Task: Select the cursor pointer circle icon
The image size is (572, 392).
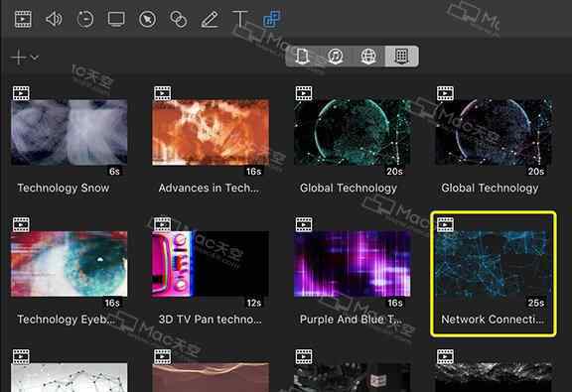Action: coord(147,19)
